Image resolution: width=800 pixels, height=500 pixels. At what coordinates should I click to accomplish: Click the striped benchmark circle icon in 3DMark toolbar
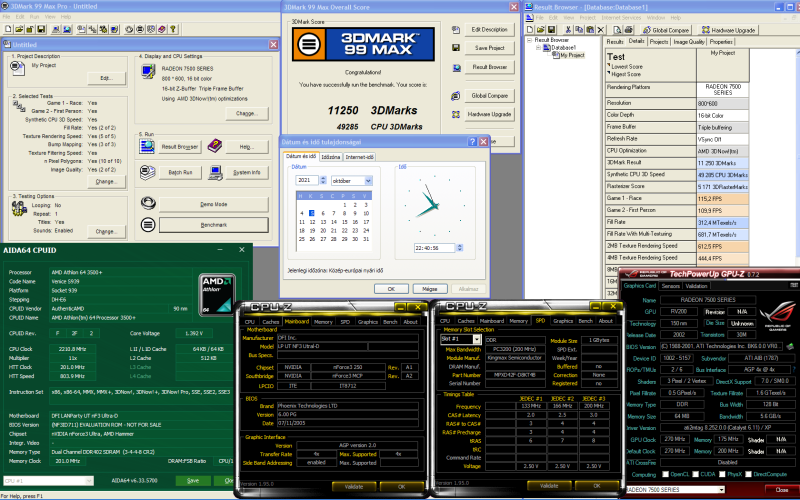pyautogui.click(x=140, y=30)
